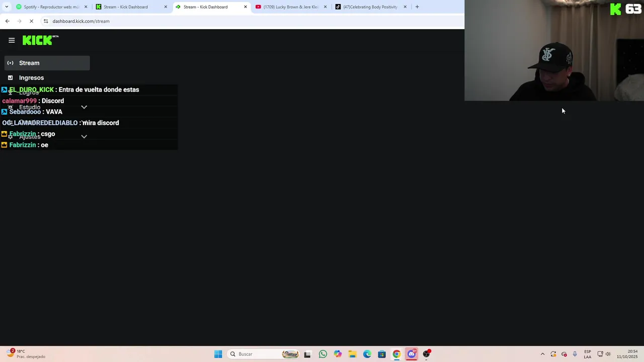Image resolution: width=644 pixels, height=362 pixels.
Task: Close the Spotify tab
Action: point(86,7)
